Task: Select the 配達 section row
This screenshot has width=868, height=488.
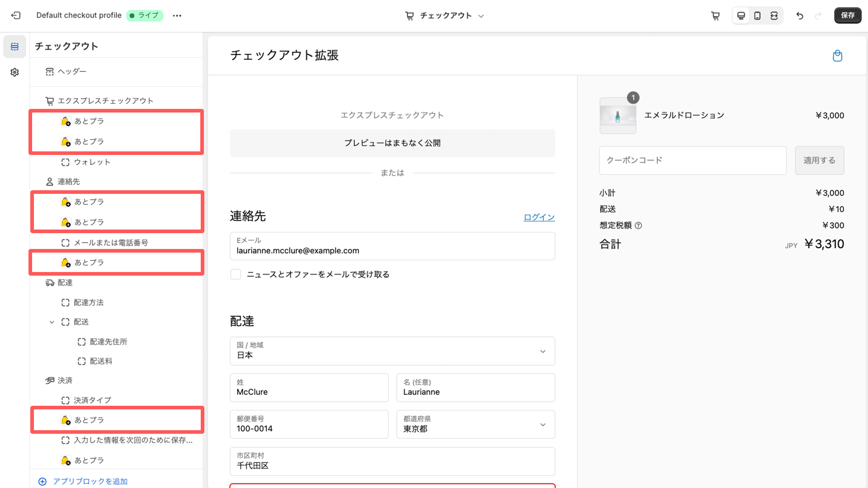Action: 116,283
